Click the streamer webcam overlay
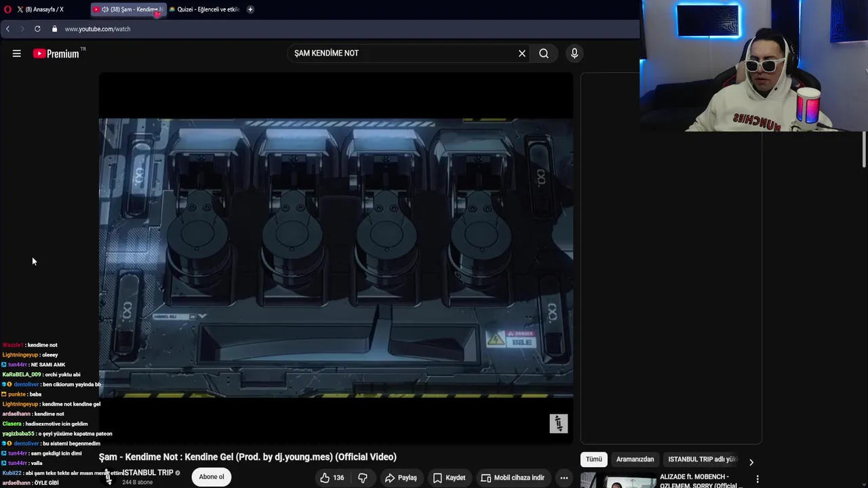 (753, 66)
